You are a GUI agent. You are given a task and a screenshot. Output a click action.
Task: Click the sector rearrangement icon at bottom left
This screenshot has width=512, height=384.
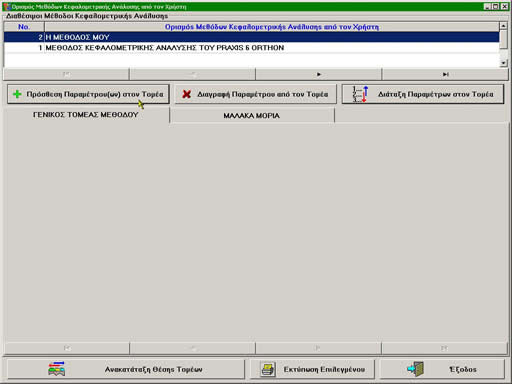point(56,369)
